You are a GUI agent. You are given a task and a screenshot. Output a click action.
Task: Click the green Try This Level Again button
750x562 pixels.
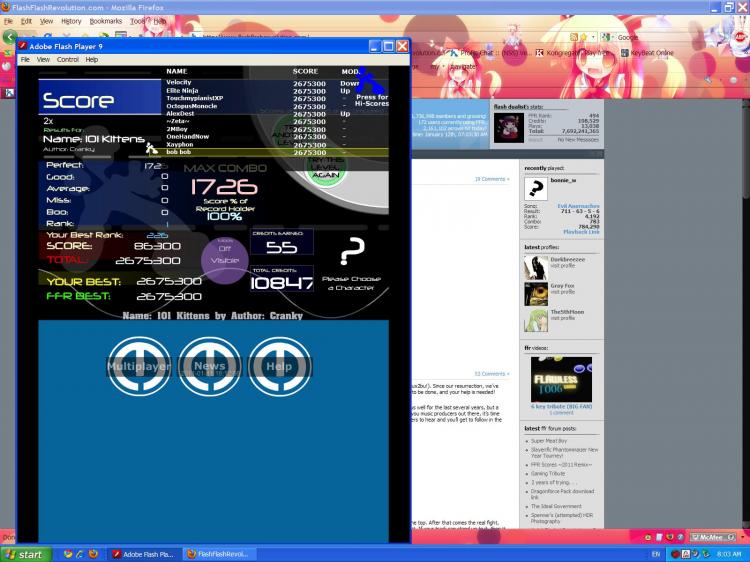pyautogui.click(x=325, y=168)
